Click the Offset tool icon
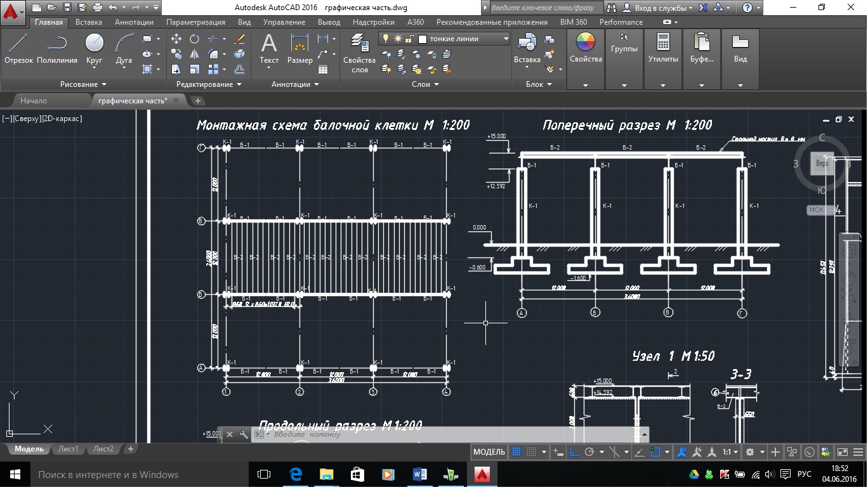The width and height of the screenshot is (868, 492). [240, 69]
